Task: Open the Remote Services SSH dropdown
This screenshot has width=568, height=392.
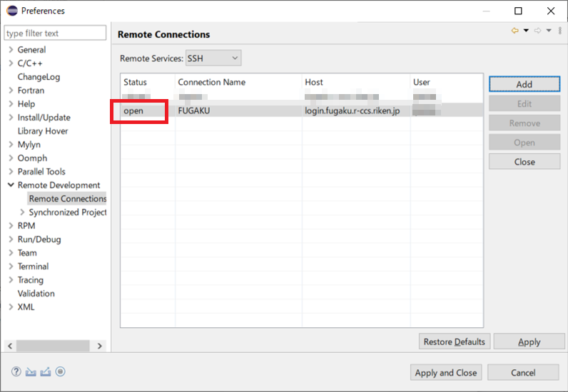Action: click(x=213, y=58)
